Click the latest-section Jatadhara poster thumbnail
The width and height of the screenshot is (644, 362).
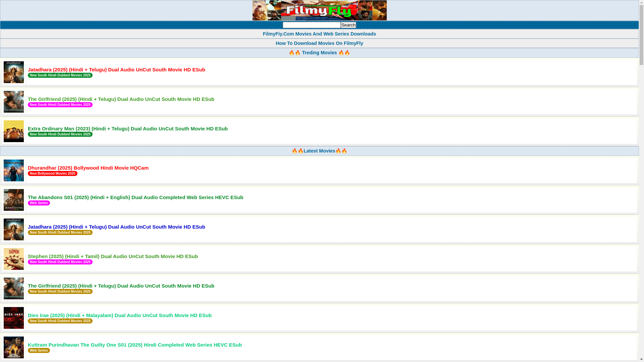[14, 229]
